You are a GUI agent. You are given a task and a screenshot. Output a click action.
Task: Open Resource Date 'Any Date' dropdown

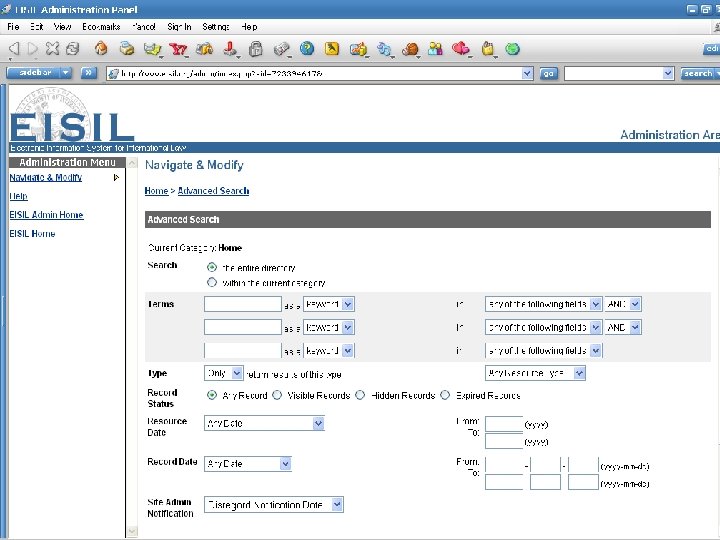click(x=264, y=423)
